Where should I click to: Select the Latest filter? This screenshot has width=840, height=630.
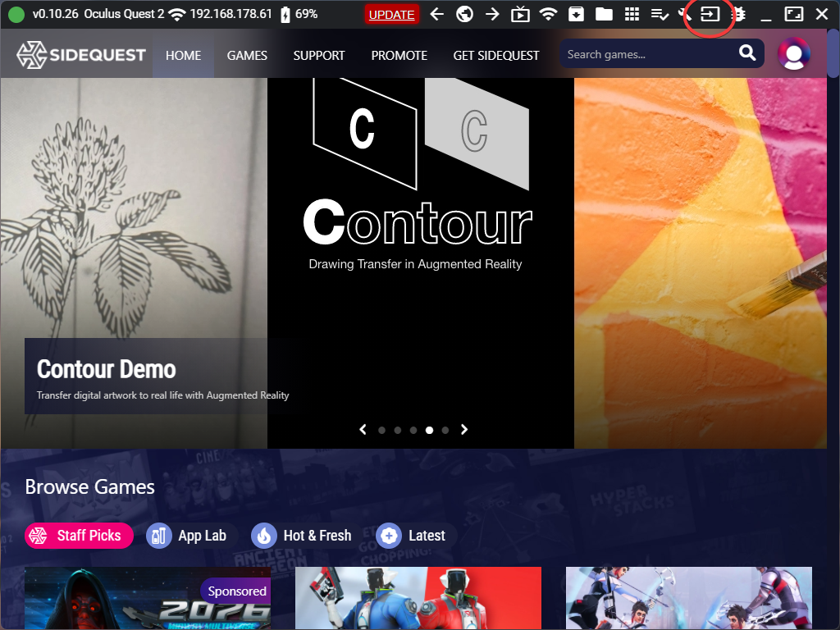(x=416, y=535)
